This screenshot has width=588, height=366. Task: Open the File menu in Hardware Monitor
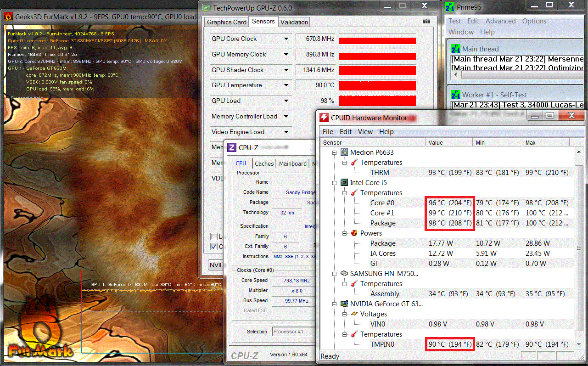click(x=328, y=132)
